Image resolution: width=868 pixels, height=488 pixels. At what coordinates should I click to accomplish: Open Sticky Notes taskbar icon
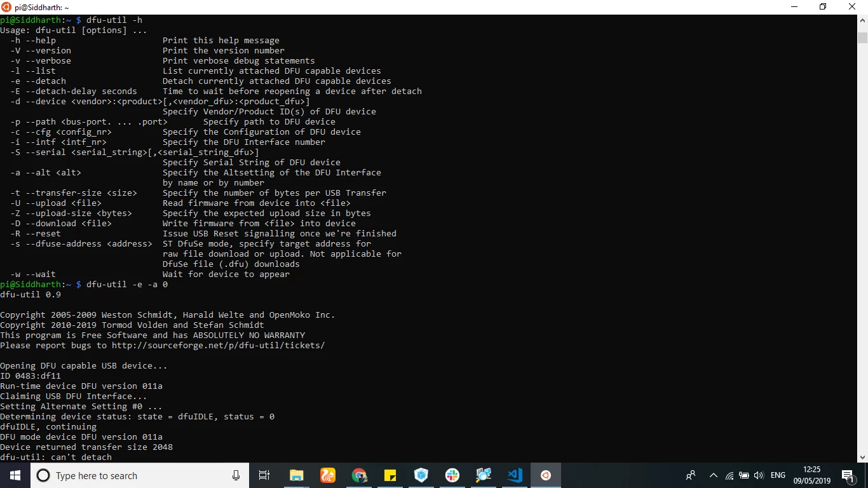click(390, 475)
